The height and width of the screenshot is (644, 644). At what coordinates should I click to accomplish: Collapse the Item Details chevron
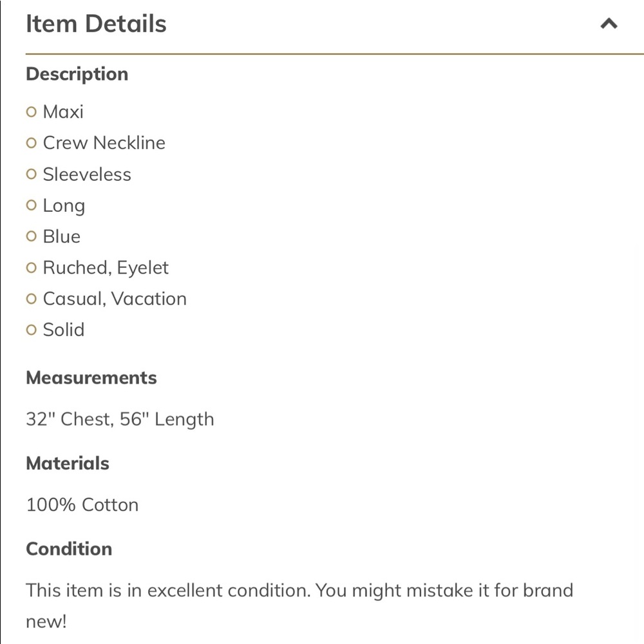pyautogui.click(x=609, y=23)
